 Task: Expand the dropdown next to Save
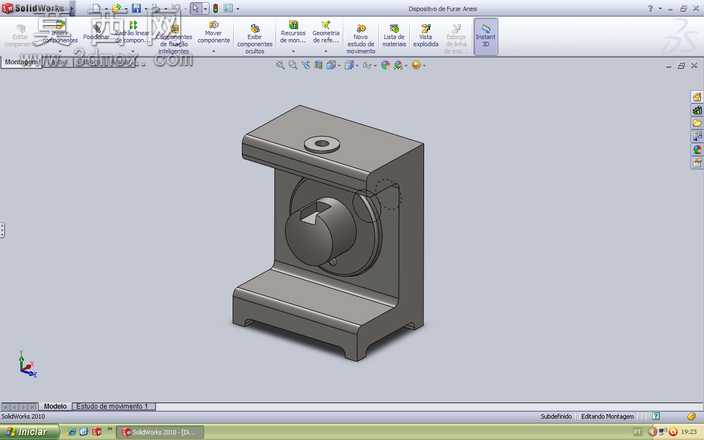(x=145, y=9)
